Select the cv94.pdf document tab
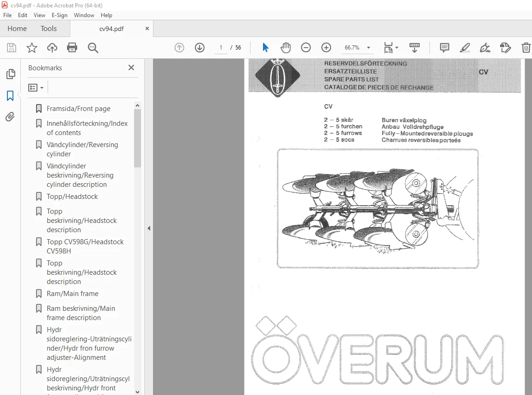This screenshot has height=395, width=532. pos(111,29)
